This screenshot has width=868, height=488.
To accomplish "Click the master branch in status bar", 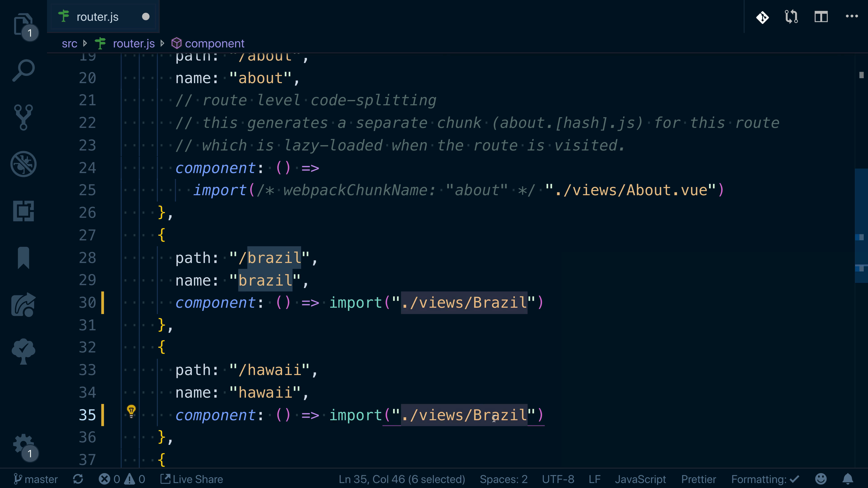I will point(36,479).
